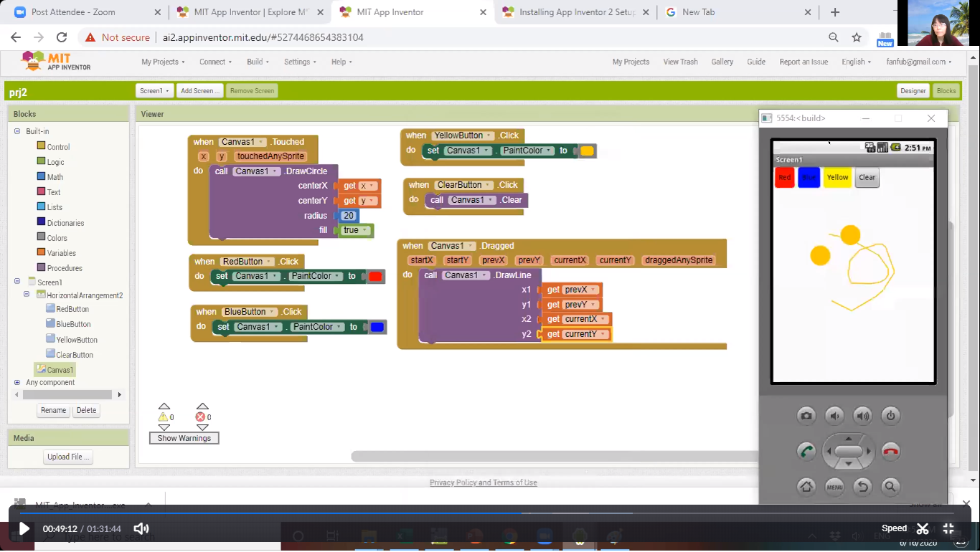Play the video recording
The width and height of the screenshot is (980, 552).
coord(24,529)
